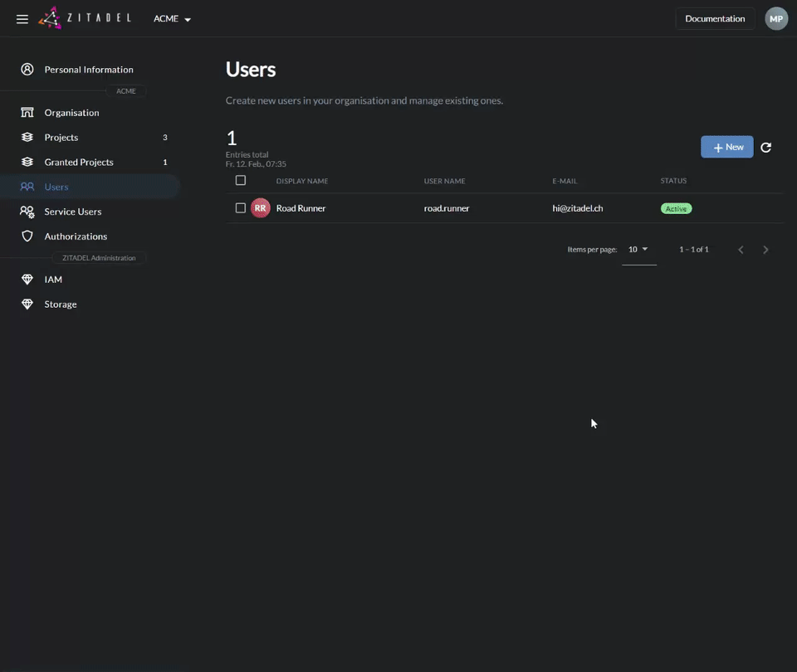Select Users in the sidebar
Viewport: 797px width, 672px height.
[56, 185]
